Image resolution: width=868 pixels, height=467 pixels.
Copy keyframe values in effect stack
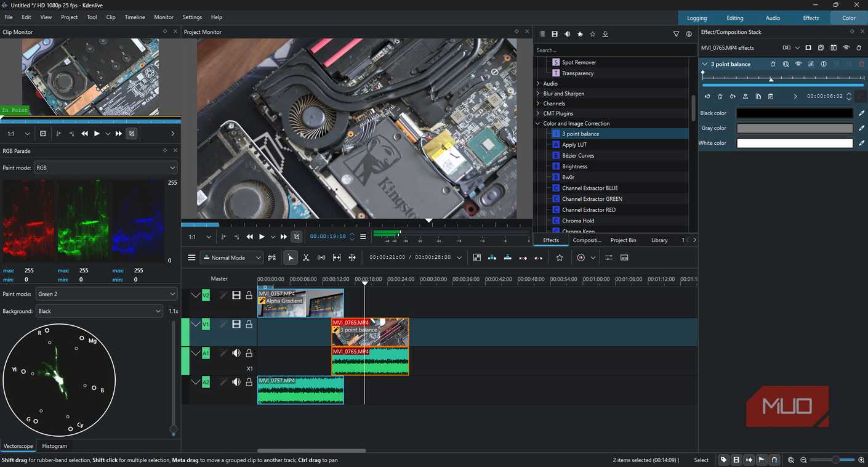point(758,97)
